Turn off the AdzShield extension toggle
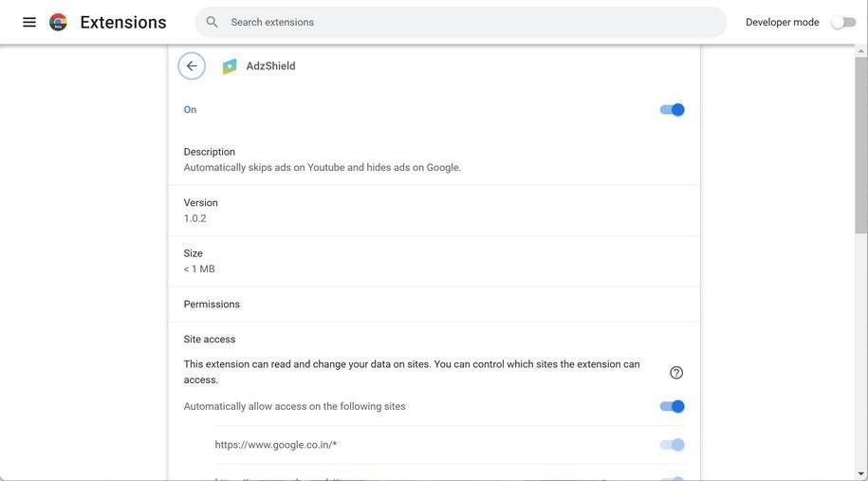This screenshot has height=481, width=868. (x=672, y=110)
